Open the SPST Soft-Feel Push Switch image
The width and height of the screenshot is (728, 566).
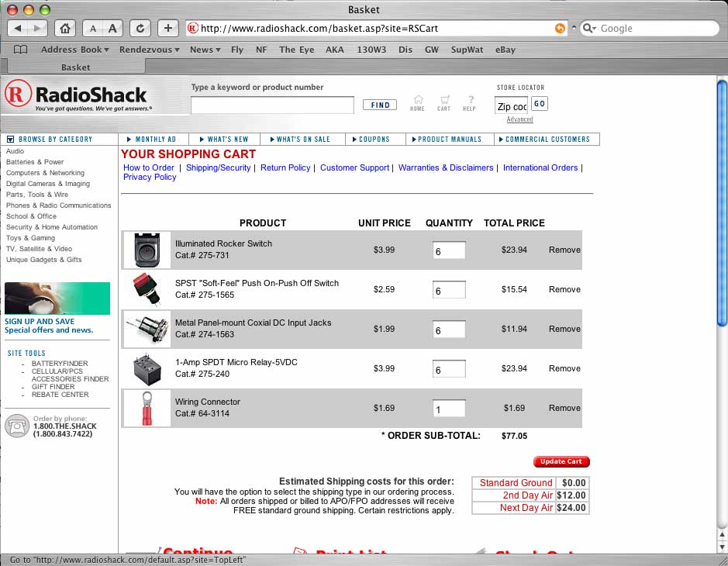pyautogui.click(x=147, y=289)
